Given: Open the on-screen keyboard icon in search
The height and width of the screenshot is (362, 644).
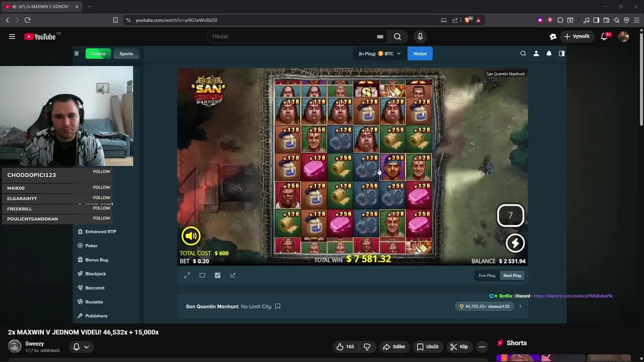Looking at the screenshot, I should pos(380,36).
